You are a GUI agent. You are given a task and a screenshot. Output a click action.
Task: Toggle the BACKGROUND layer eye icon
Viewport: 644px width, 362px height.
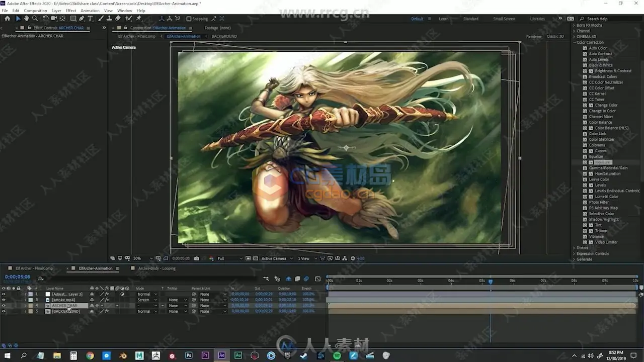click(4, 312)
